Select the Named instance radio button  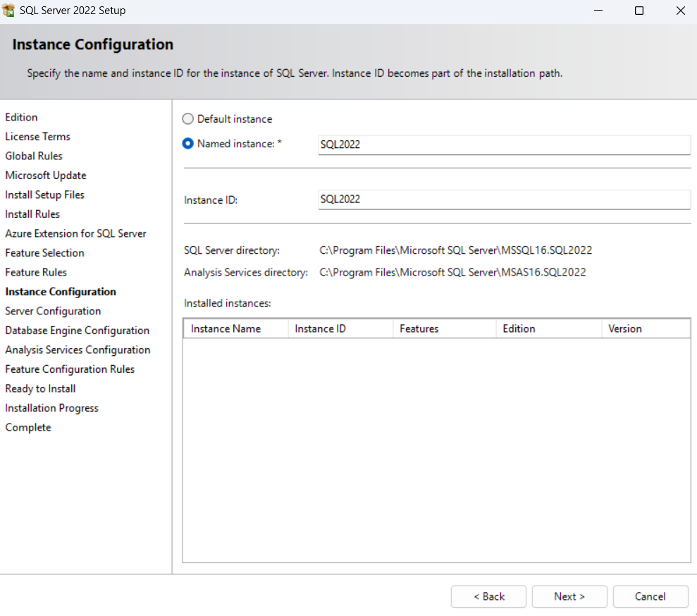click(188, 144)
